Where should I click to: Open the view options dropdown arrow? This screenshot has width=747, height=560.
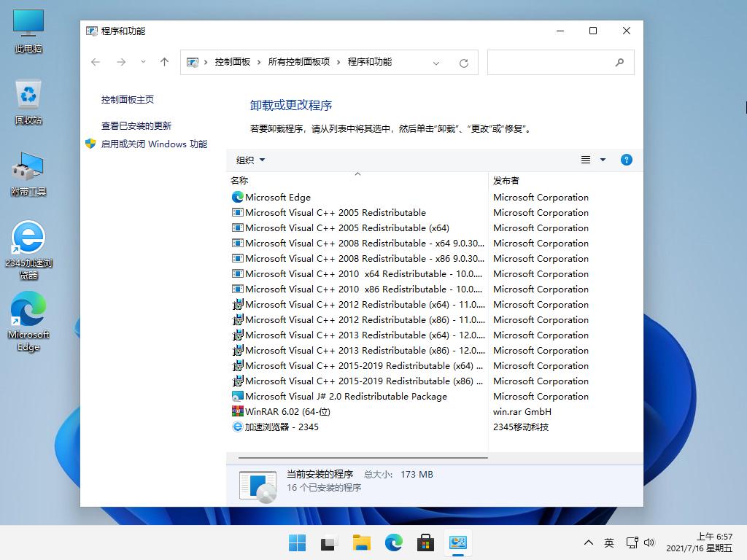pos(603,160)
